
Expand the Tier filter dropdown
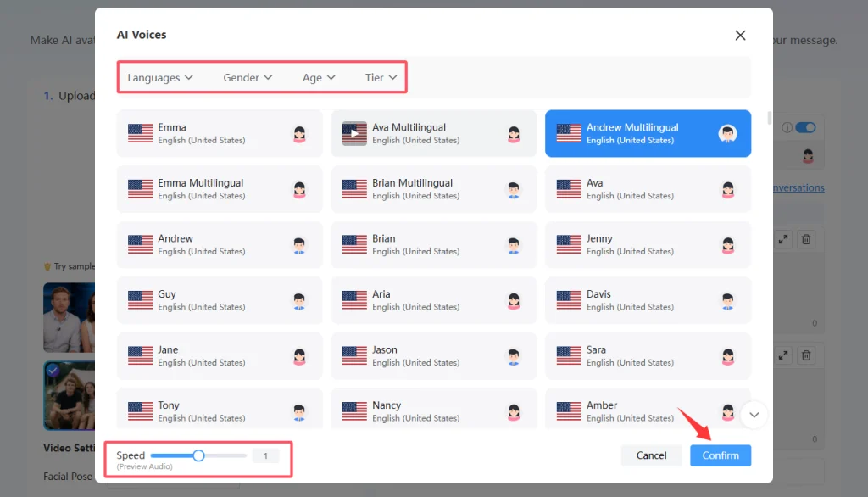pos(381,78)
